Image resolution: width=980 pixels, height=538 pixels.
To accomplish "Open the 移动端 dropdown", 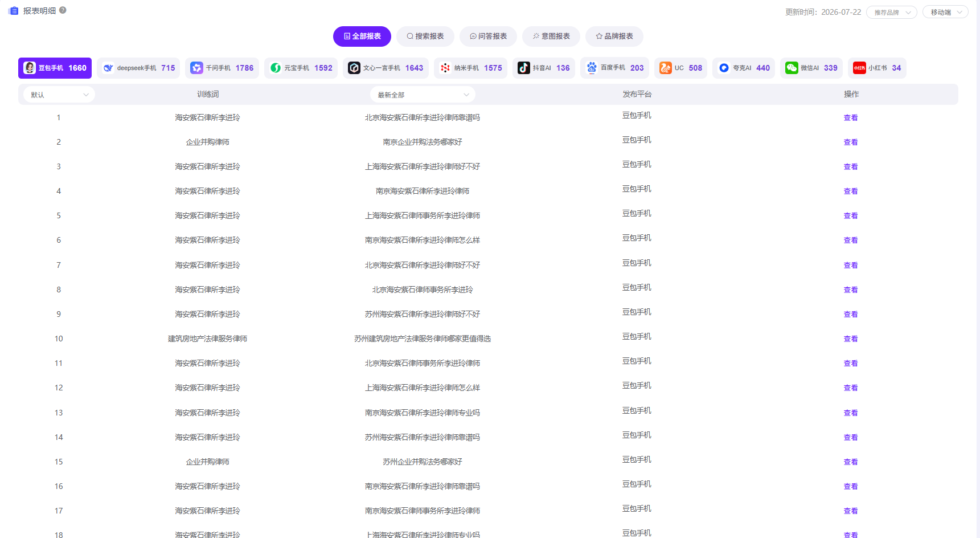I will 945,12.
